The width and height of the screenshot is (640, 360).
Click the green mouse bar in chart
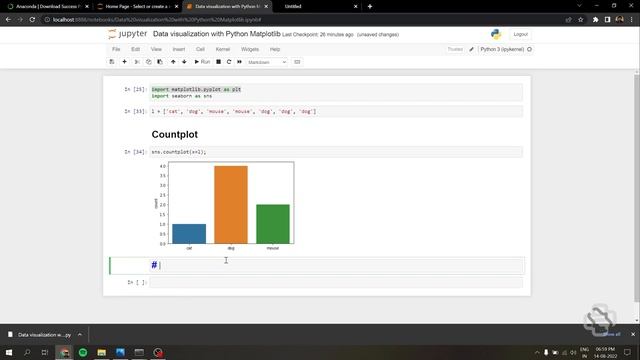pos(273,224)
